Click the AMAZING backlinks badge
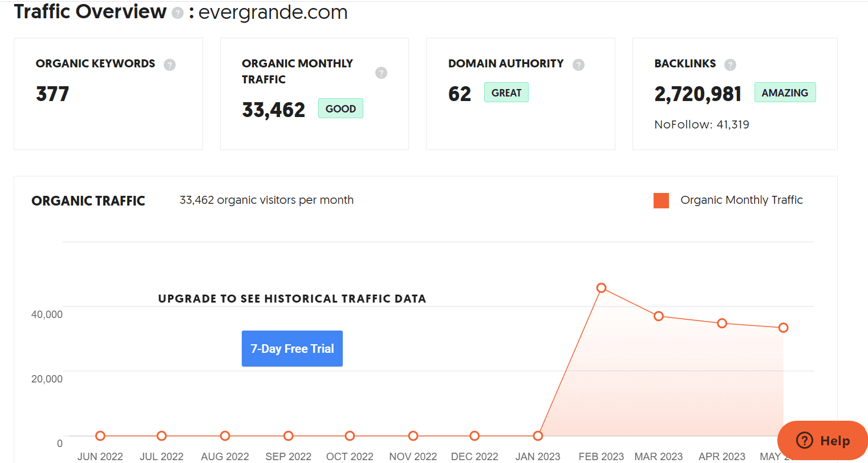 [x=785, y=92]
